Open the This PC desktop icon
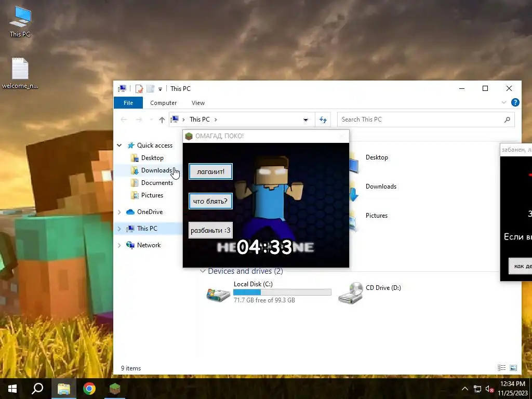The width and height of the screenshot is (532, 399). pyautogui.click(x=20, y=22)
